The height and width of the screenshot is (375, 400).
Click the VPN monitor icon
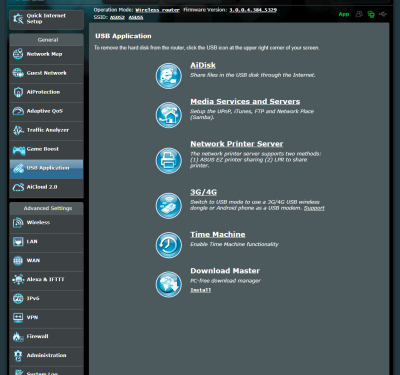click(x=18, y=317)
